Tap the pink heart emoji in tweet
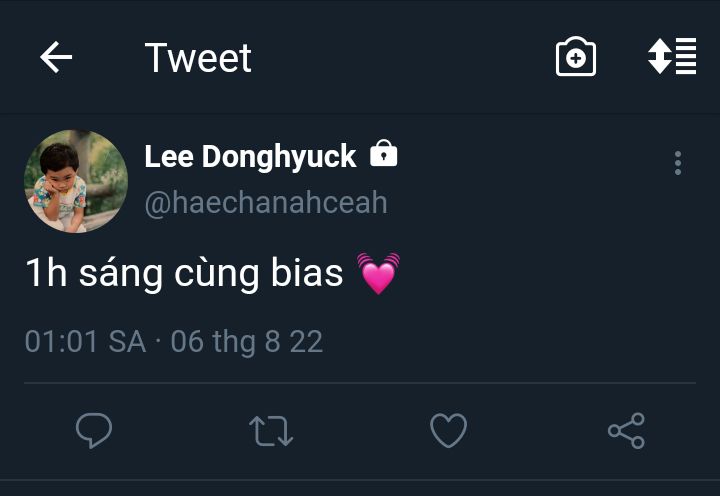The width and height of the screenshot is (720, 496). pos(378,273)
